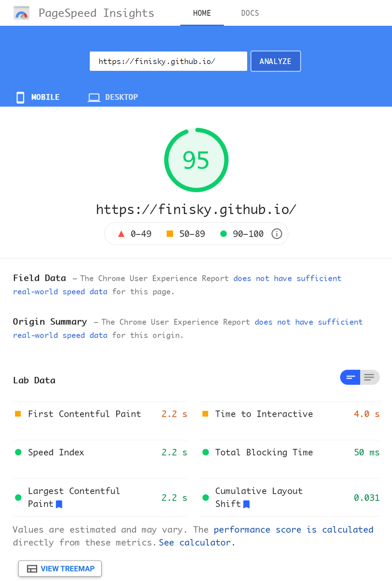Click the URL input field

[168, 61]
